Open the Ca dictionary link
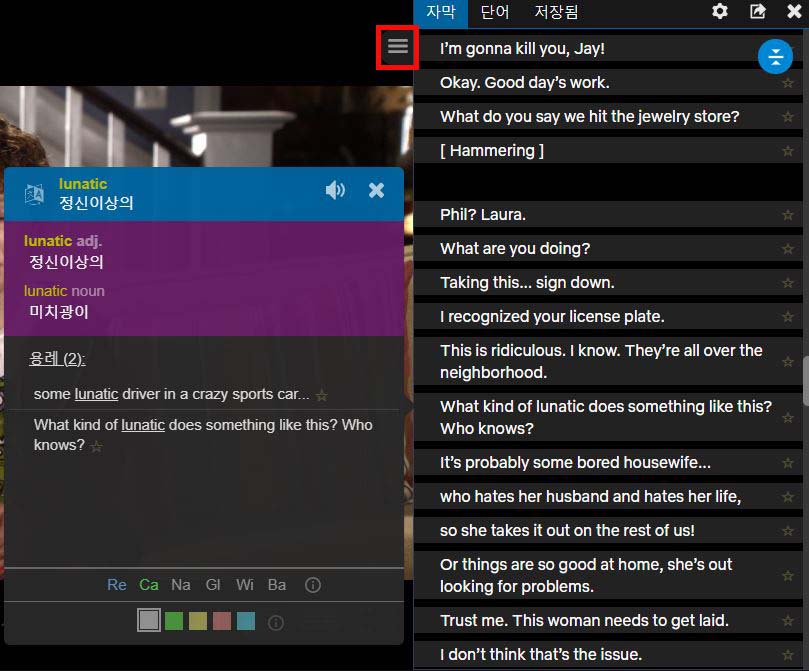Viewport: 809px width, 671px height. pos(149,585)
